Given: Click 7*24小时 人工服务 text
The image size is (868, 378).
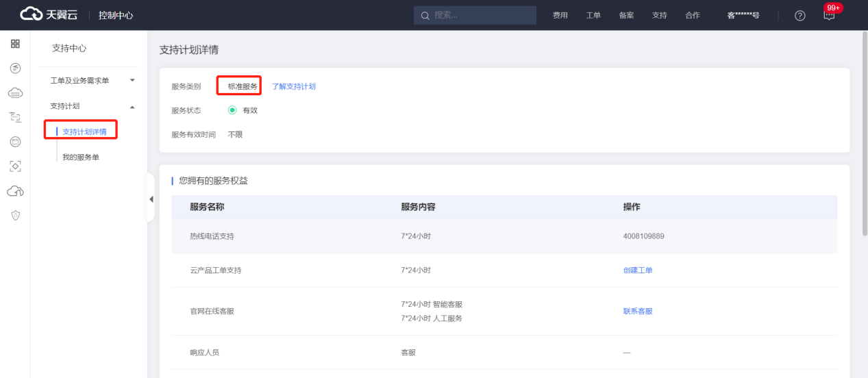Looking at the screenshot, I should point(432,318).
